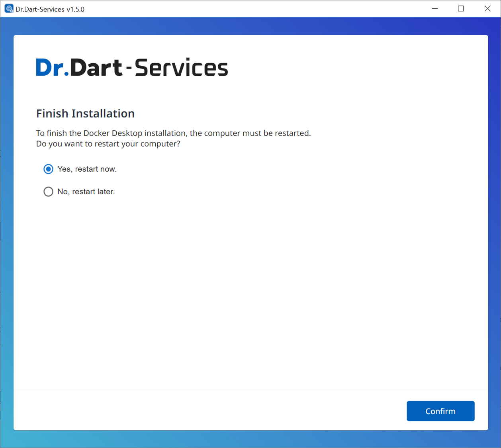Click the 'Dr.Dart-Services v1.5.0' window title text
501x448 pixels.
(50, 9)
